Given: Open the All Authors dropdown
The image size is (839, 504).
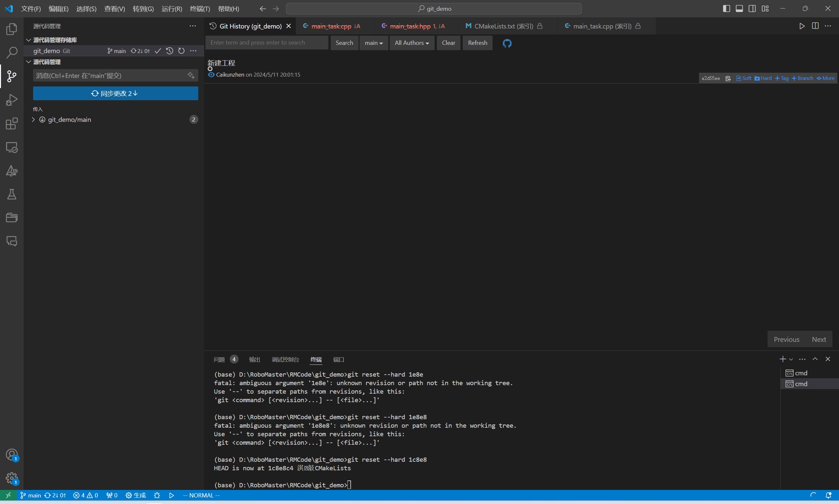Looking at the screenshot, I should point(412,43).
